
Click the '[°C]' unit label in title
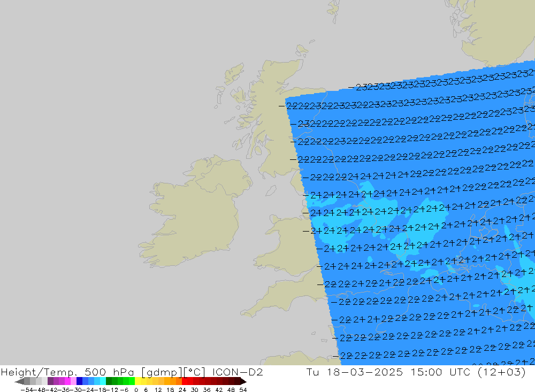pyautogui.click(x=195, y=372)
